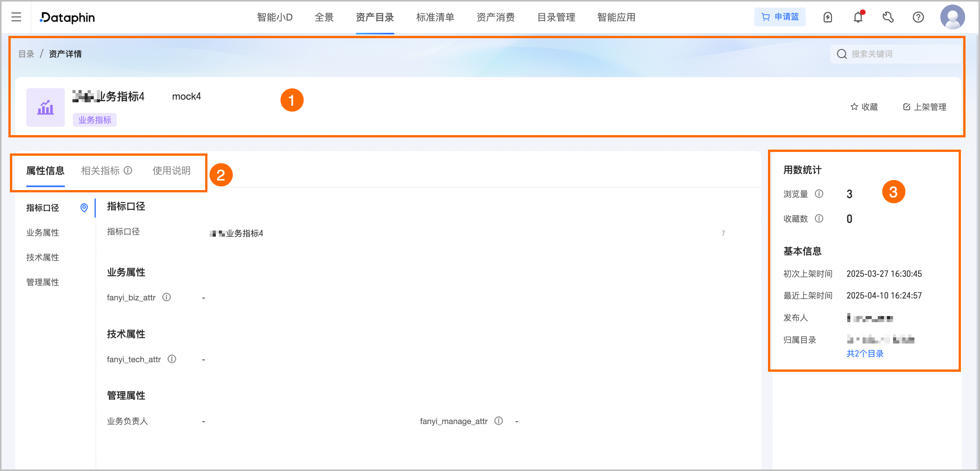Click the lightning quick-guide icon
Screen dimensions: 980x471
tap(827, 17)
